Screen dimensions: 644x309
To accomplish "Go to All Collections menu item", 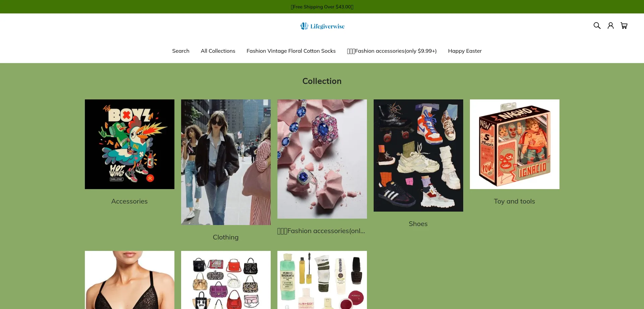I will pyautogui.click(x=218, y=51).
